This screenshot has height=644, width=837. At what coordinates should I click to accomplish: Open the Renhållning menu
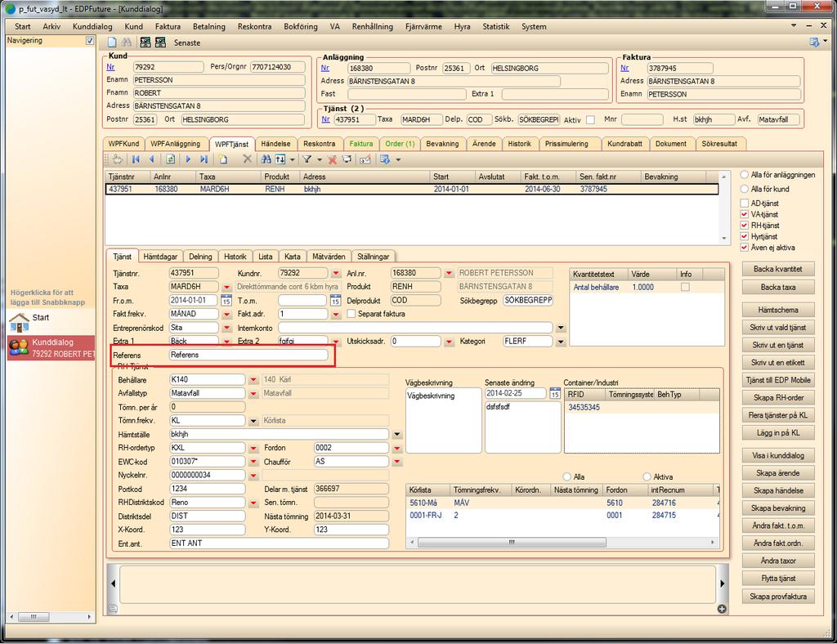pyautogui.click(x=372, y=26)
